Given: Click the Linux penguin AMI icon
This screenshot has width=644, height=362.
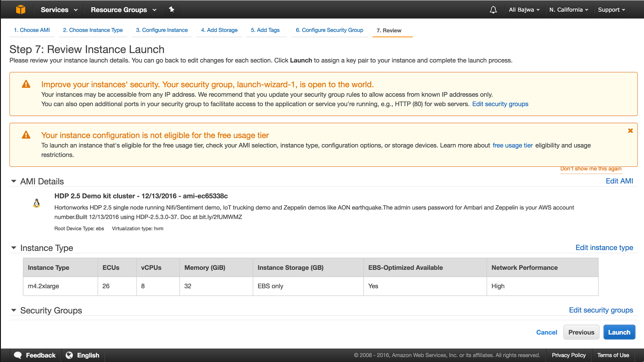Looking at the screenshot, I should coord(36,203).
